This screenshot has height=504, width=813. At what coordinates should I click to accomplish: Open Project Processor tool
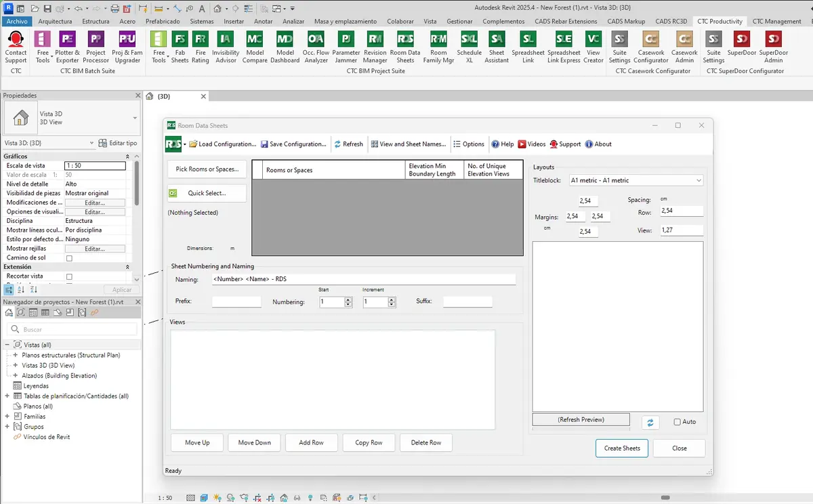click(x=96, y=47)
